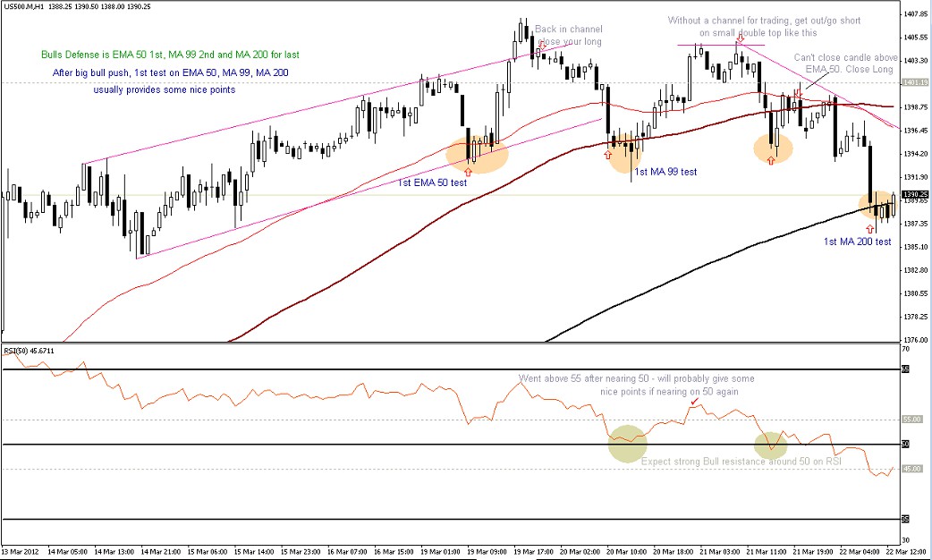Click the '15 Mar 23:00' time axis label
This screenshot has width=932, height=560.
[x=301, y=552]
